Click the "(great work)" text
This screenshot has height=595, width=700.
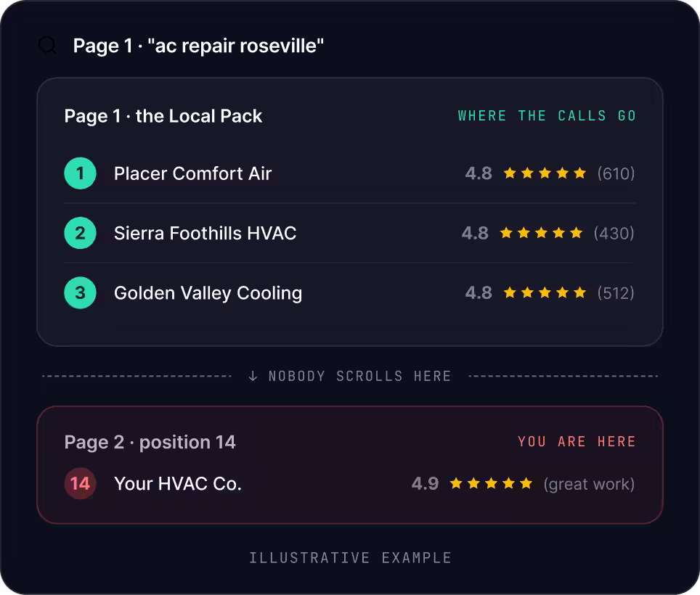[589, 484]
